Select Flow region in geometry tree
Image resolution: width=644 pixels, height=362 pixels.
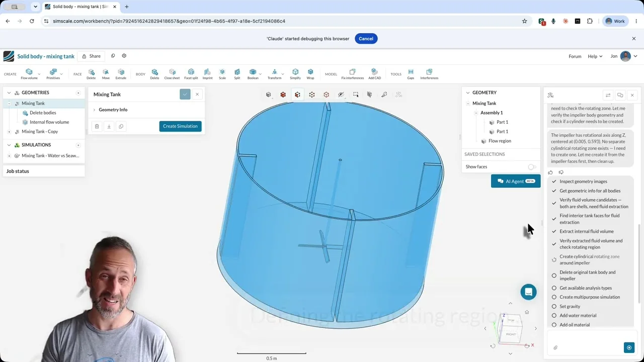[500, 141]
